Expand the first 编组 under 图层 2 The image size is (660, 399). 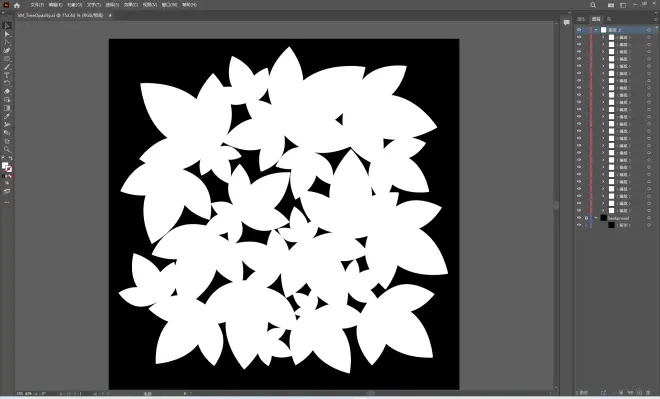[x=603, y=37]
